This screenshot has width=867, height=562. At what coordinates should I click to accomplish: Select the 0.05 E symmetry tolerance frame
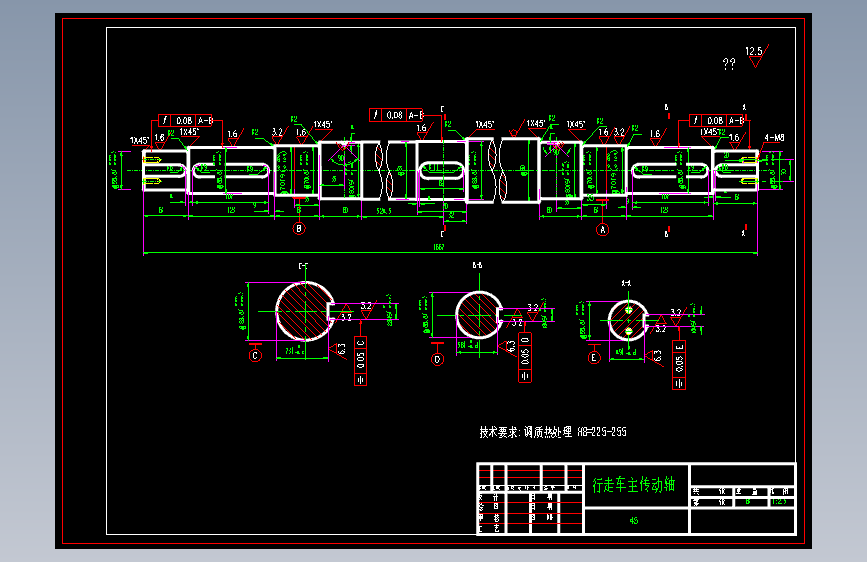tap(679, 365)
